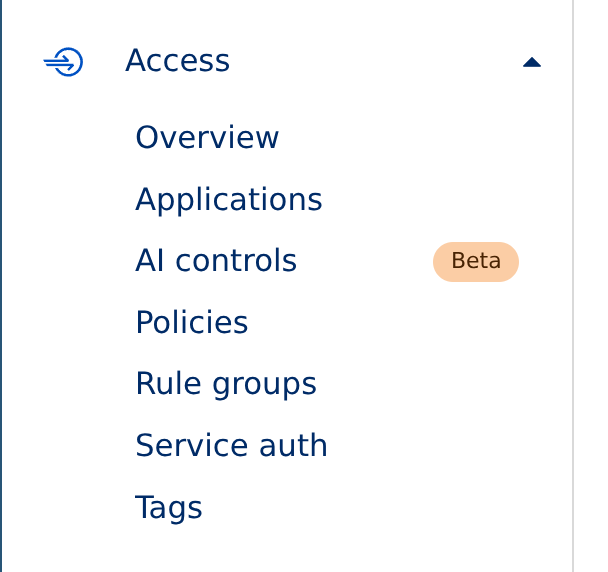Select Tags, the last Access submenu item

tap(168, 508)
